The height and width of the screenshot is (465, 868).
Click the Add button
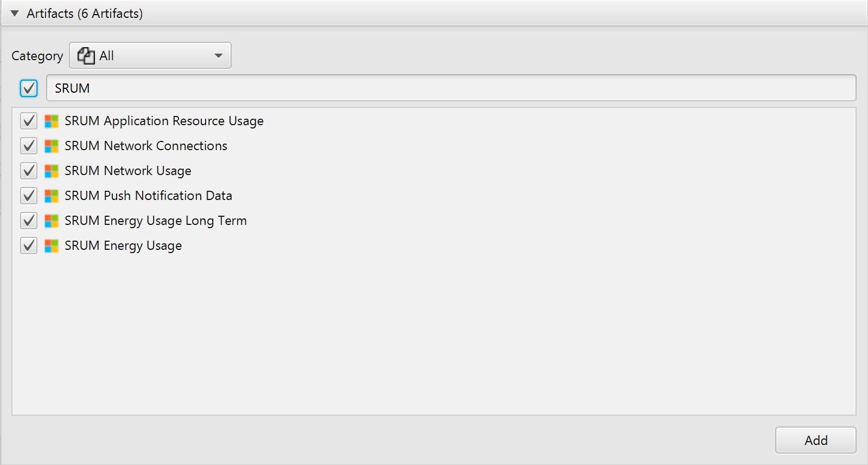tap(815, 440)
